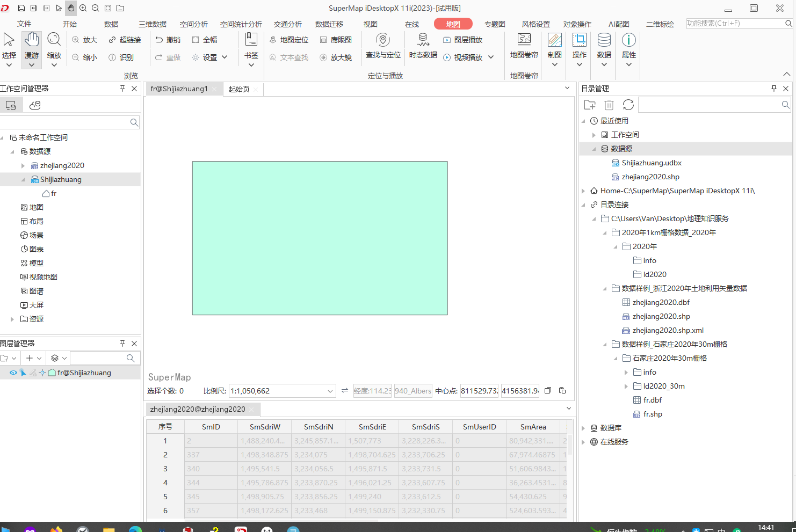Click 撤销 undo button
Viewport: 796px width, 532px height.
click(x=168, y=40)
